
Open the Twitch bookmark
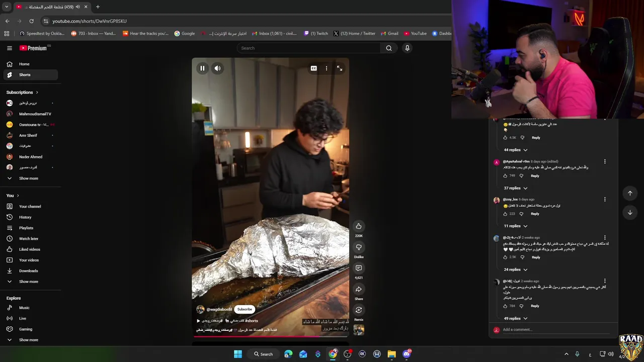[x=316, y=34]
